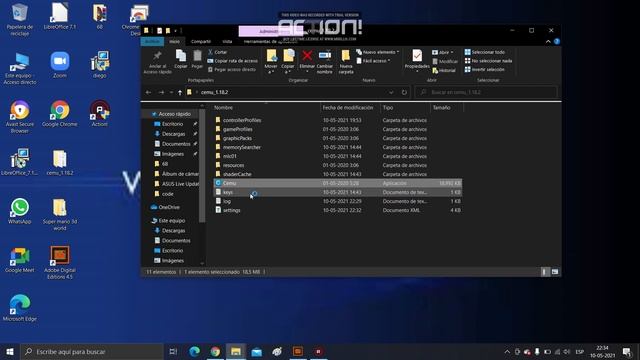Open OneDrive in the navigation pane
Image resolution: width=640 pixels, height=360 pixels.
[169, 207]
